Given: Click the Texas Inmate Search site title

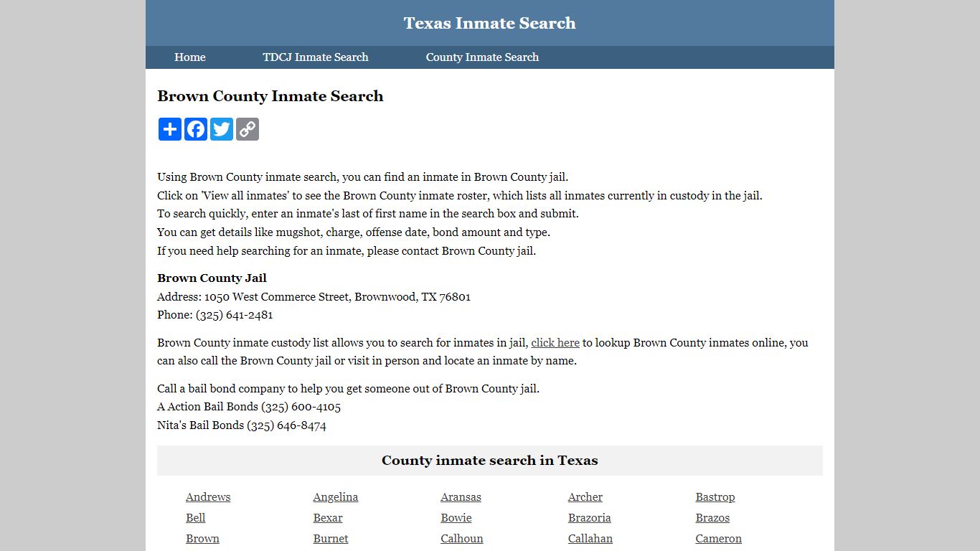Looking at the screenshot, I should click(x=490, y=23).
